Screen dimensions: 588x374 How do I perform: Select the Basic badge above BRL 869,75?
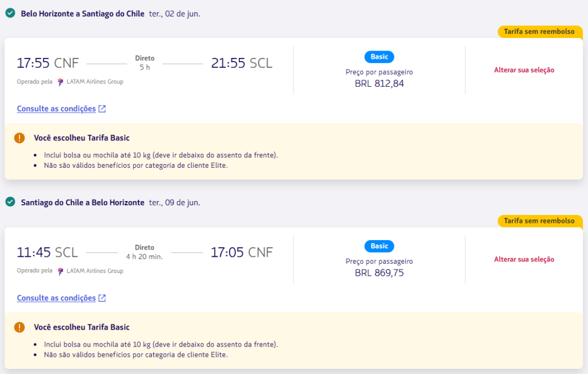[x=379, y=246]
